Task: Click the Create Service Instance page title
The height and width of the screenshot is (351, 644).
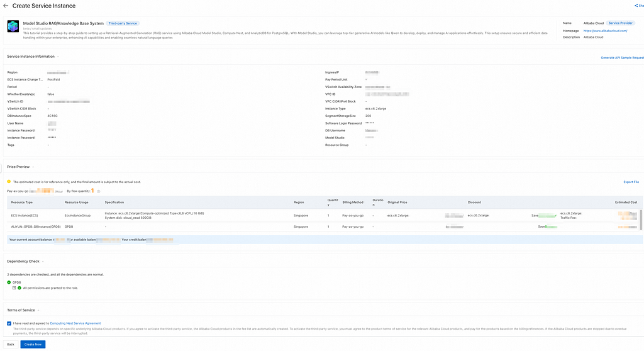Action: coord(44,6)
